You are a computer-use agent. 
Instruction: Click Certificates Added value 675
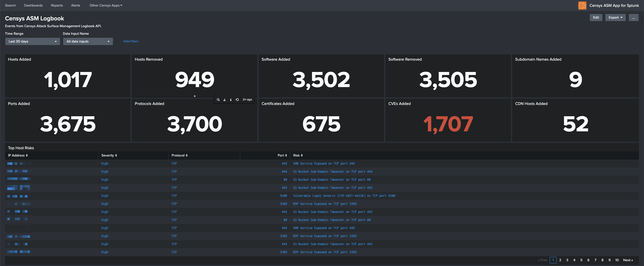pyautogui.click(x=321, y=124)
